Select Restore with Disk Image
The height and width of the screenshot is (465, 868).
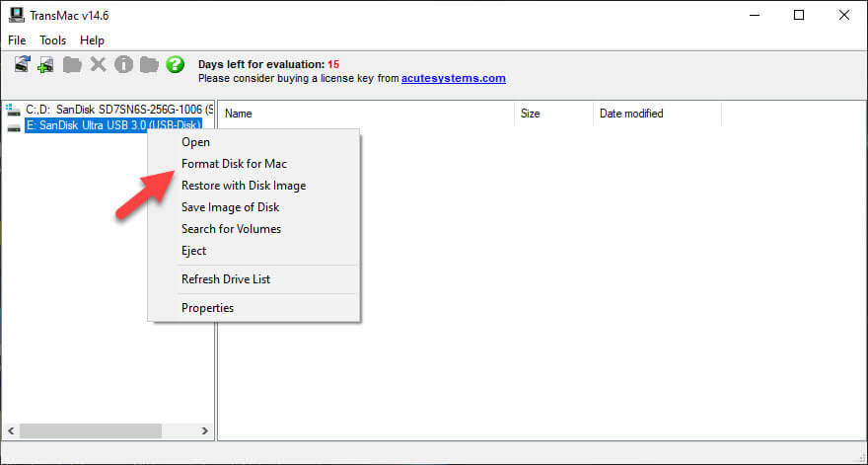pos(243,186)
